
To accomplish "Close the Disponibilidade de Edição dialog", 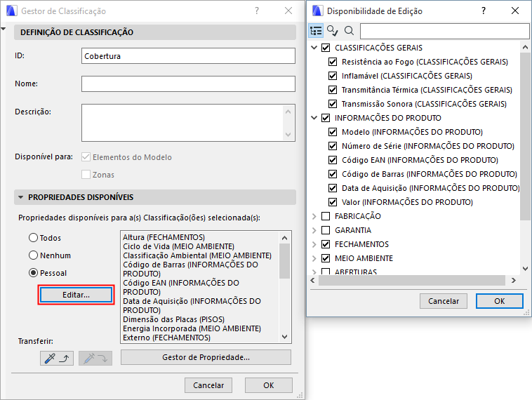I will 514,11.
